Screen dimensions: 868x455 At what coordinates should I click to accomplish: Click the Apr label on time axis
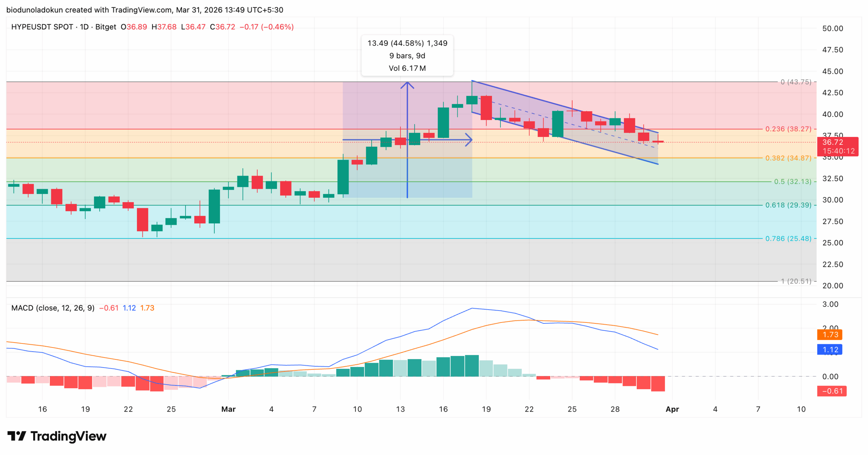(672, 410)
